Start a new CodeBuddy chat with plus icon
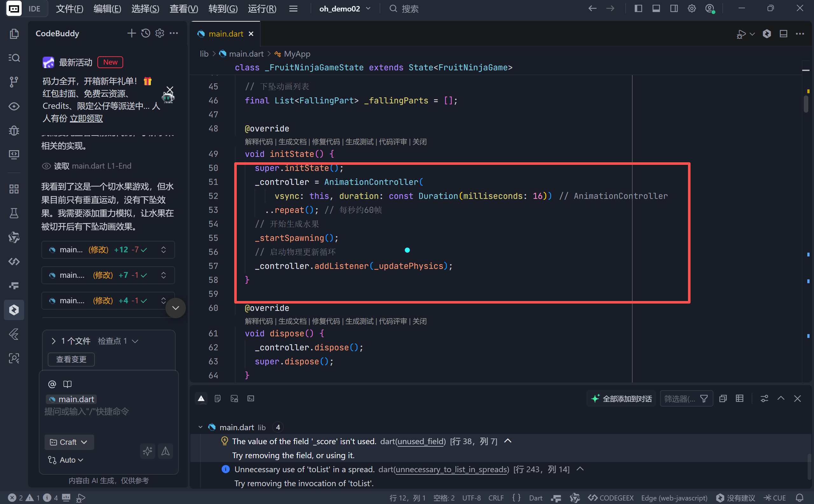The width and height of the screenshot is (814, 504). click(131, 33)
